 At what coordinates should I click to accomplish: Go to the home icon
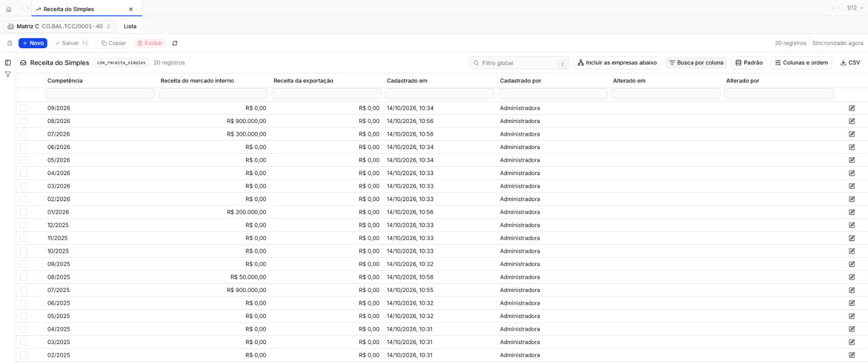point(8,9)
